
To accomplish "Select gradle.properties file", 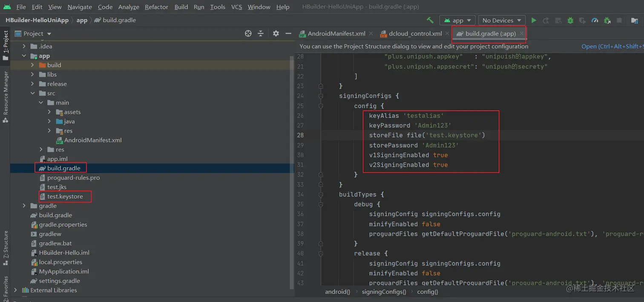I will [63, 225].
